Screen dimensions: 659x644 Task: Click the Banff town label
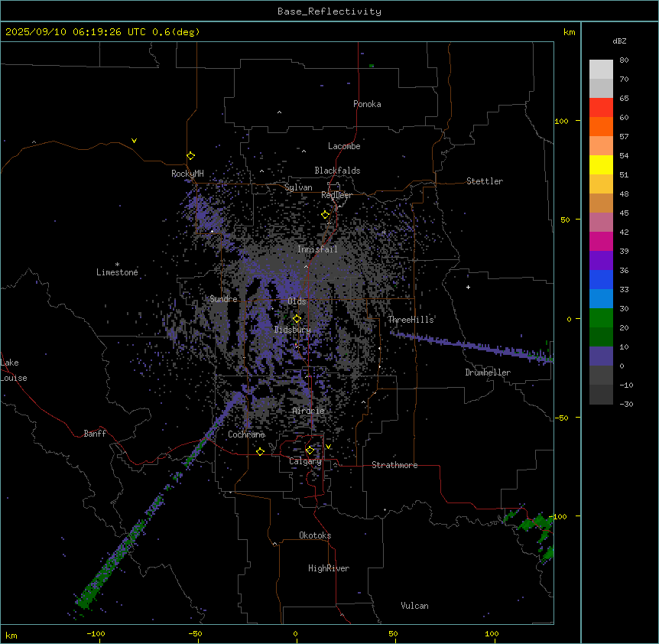(95, 434)
